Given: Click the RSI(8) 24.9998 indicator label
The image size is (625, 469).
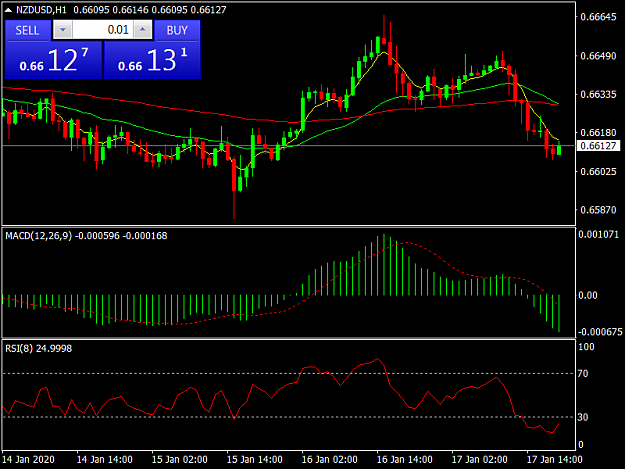Looking at the screenshot, I should (39, 349).
